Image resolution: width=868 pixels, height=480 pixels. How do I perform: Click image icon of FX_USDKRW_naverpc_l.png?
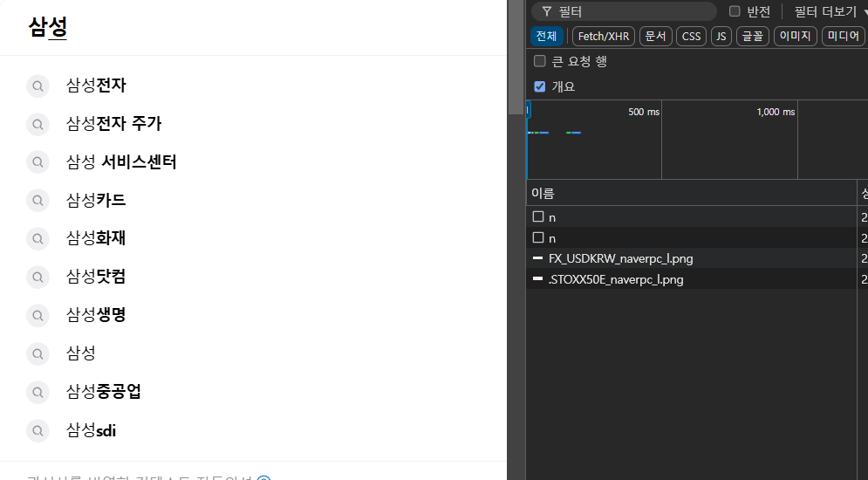click(x=537, y=258)
